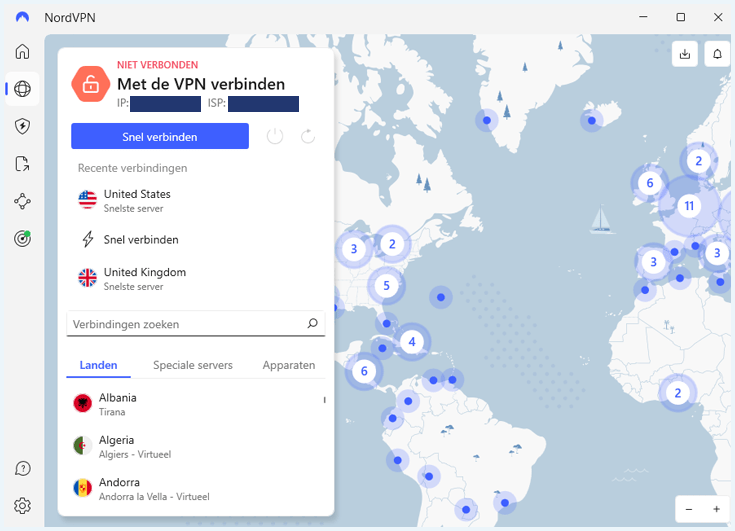Click the Iceland server dot on map

coord(592,120)
